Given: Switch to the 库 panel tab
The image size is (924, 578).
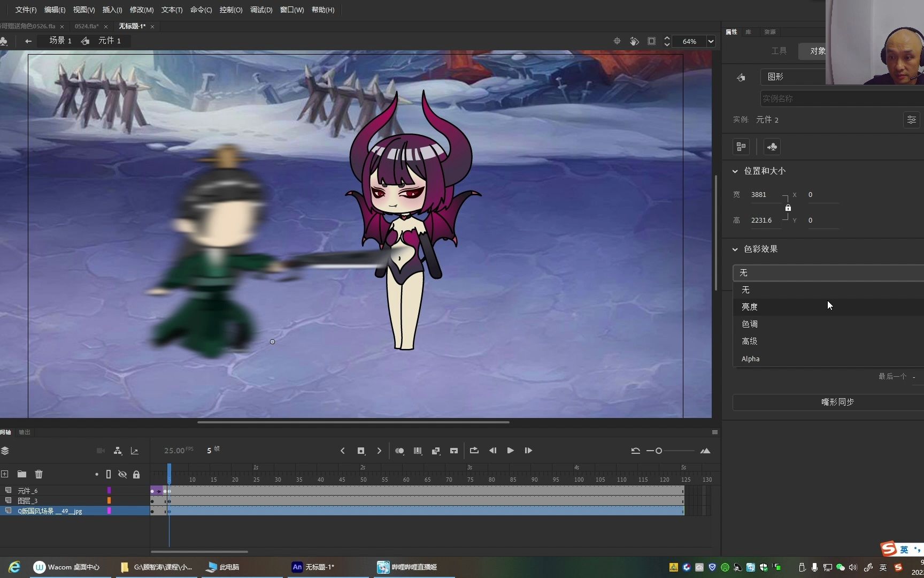Looking at the screenshot, I should pos(748,32).
